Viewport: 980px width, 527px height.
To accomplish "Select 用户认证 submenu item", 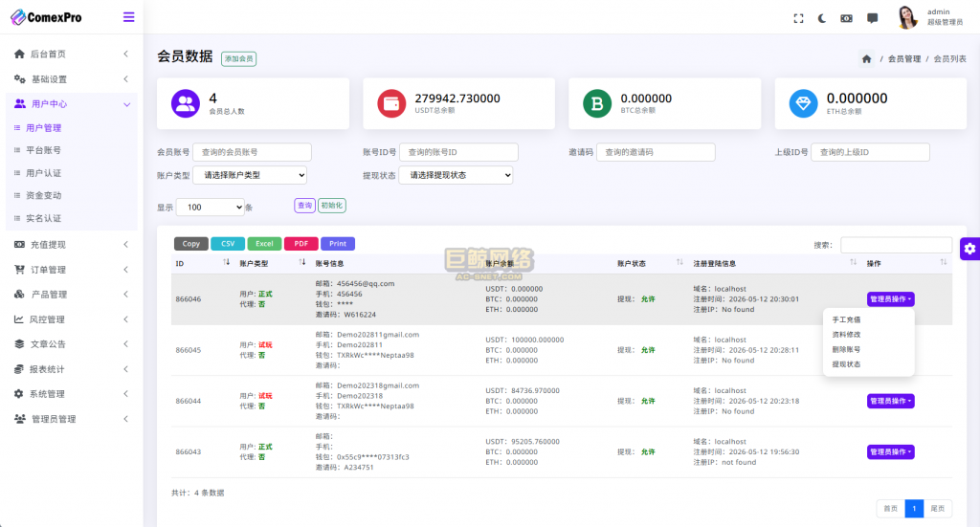I will (x=43, y=173).
